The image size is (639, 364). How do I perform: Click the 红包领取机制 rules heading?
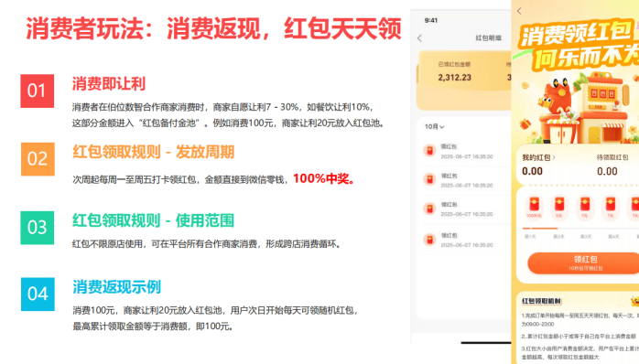[541, 301]
